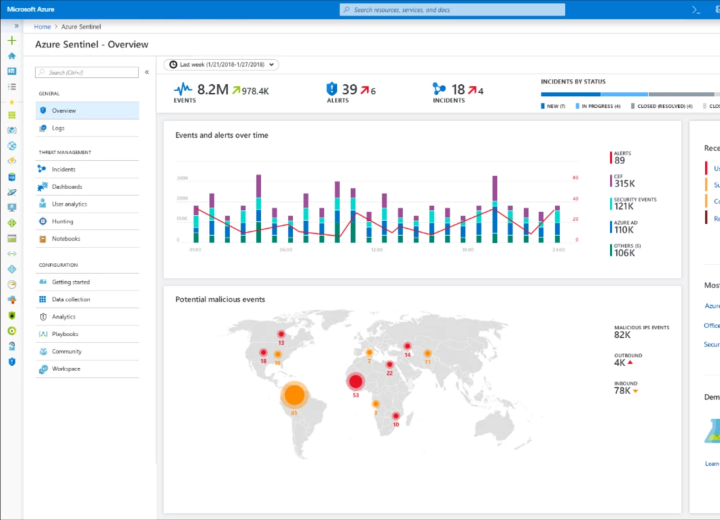Image resolution: width=720 pixels, height=520 pixels.
Task: Select Overview in the General menu
Action: (87, 111)
